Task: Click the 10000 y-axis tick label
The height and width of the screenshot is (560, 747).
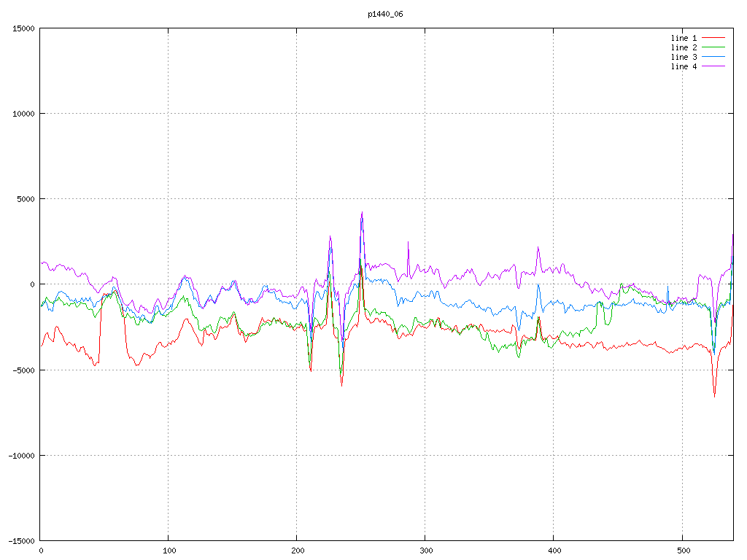Action: click(23, 114)
